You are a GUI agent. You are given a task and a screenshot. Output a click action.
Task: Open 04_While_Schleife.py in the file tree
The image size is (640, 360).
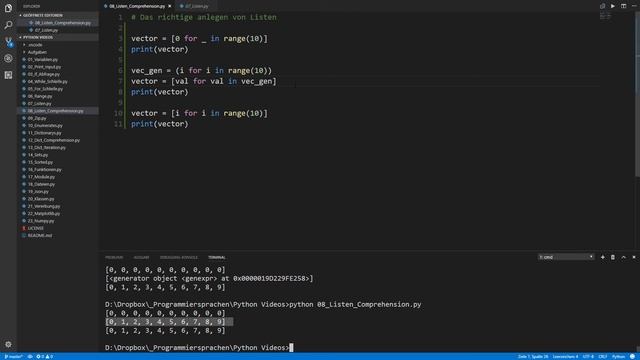click(58, 82)
